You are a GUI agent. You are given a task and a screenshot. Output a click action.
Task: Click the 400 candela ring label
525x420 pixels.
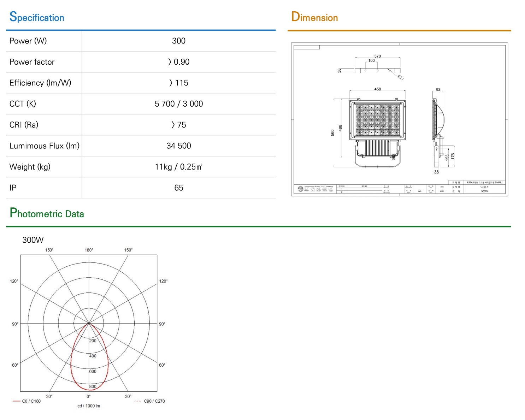[93, 356]
